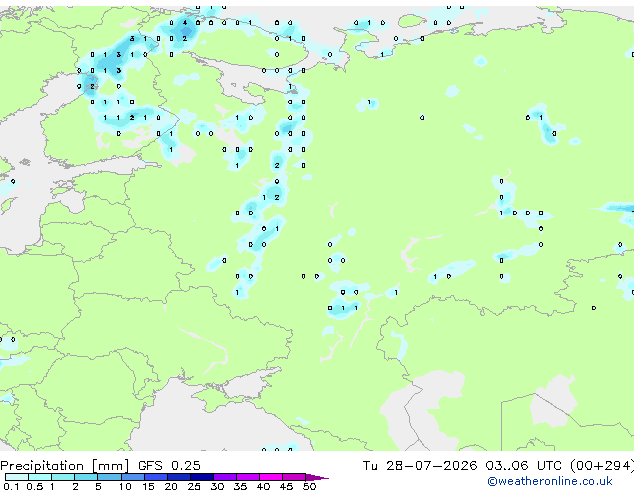This screenshot has width=634, height=490.
Task: Open the weatheronline.co.uk copyright link
Action: (549, 481)
